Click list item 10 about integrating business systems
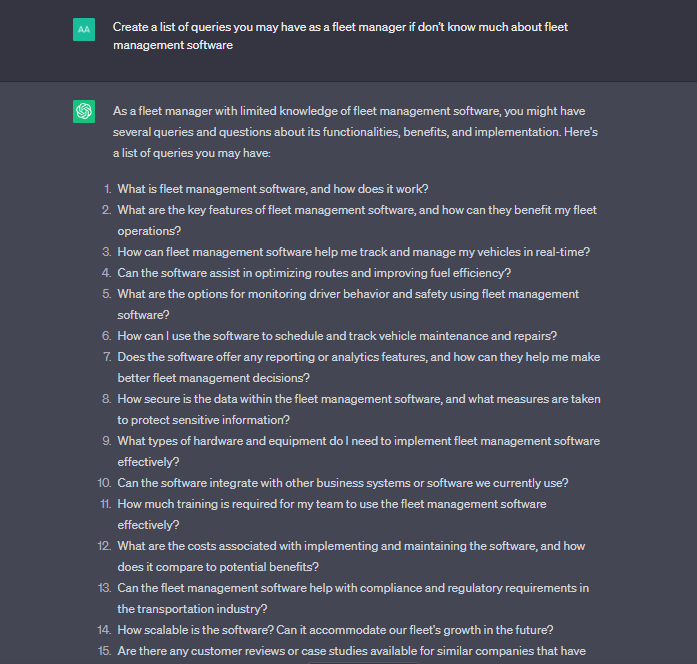 (343, 483)
